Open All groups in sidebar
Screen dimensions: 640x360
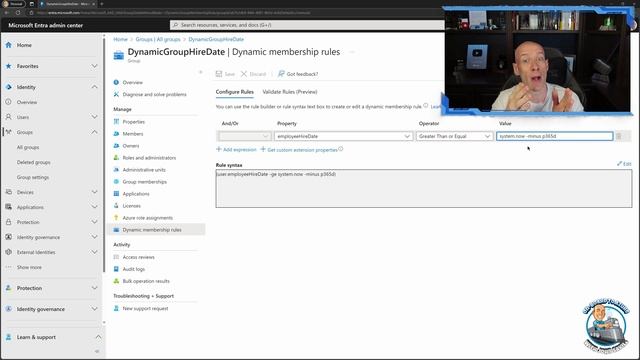(x=28, y=147)
